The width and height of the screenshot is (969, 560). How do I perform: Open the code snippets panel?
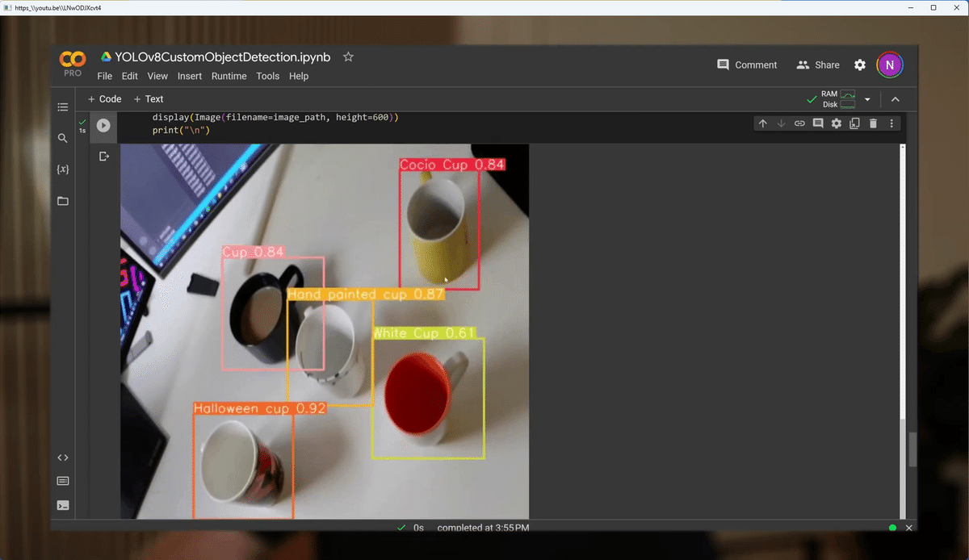(62, 457)
